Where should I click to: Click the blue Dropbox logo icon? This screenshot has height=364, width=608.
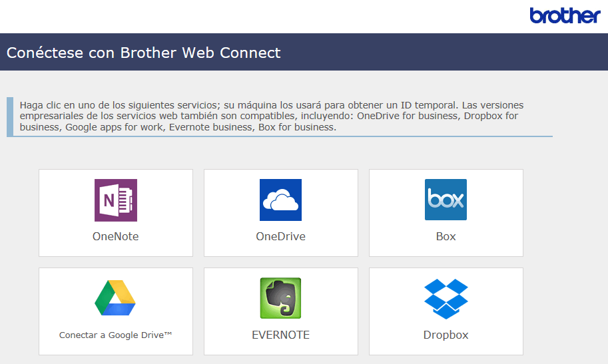click(x=446, y=299)
